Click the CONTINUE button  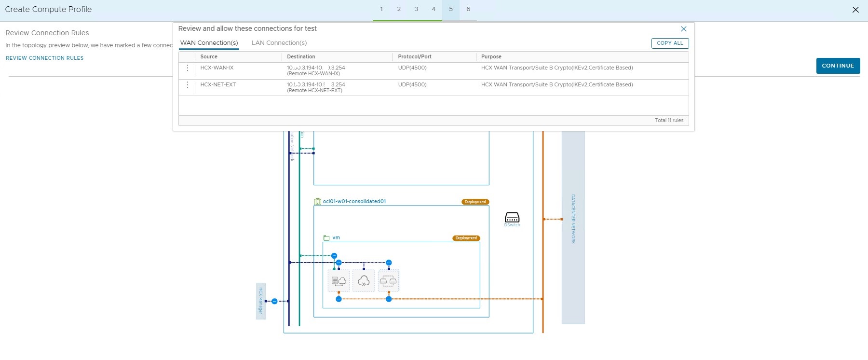point(838,66)
